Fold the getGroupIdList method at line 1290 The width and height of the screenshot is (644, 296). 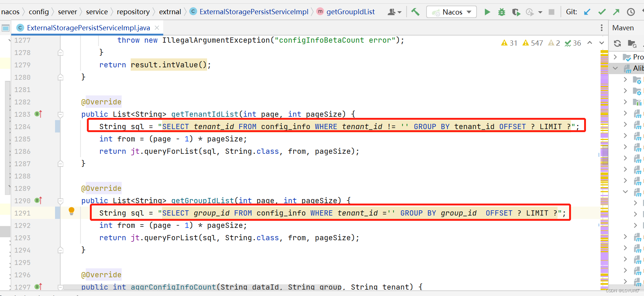60,201
